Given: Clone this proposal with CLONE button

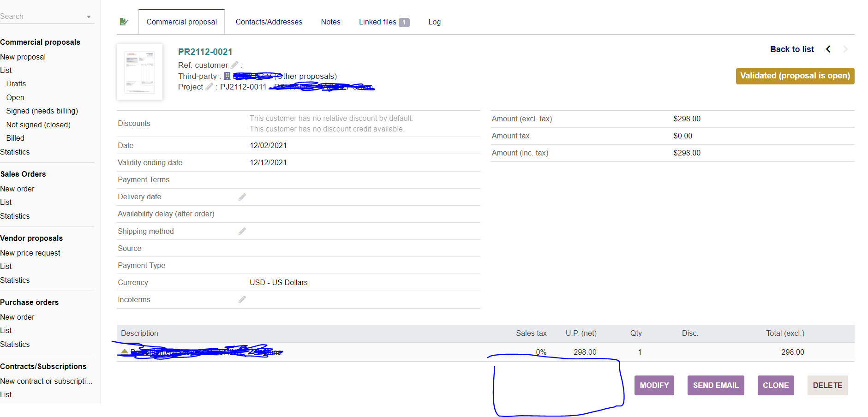Looking at the screenshot, I should [x=775, y=385].
